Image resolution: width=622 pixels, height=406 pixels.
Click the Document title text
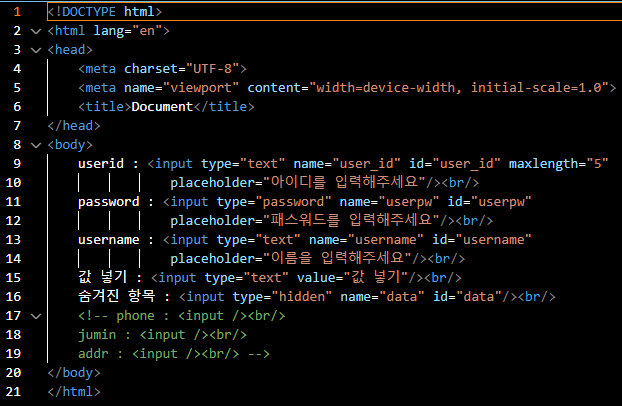[x=162, y=107]
